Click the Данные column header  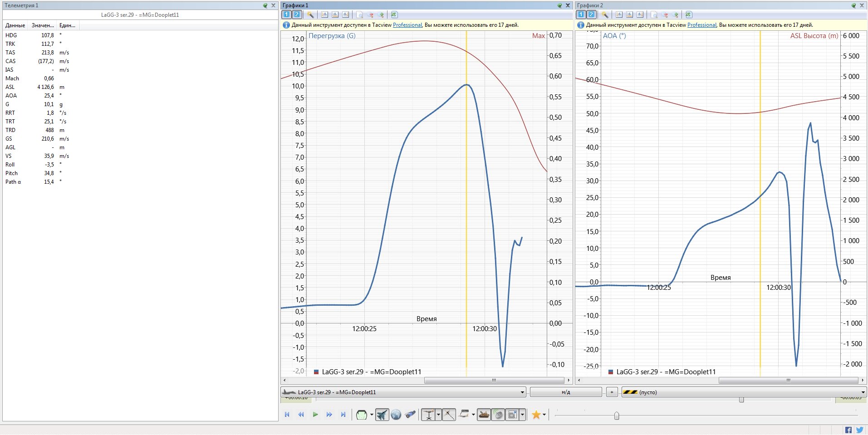[x=15, y=25]
